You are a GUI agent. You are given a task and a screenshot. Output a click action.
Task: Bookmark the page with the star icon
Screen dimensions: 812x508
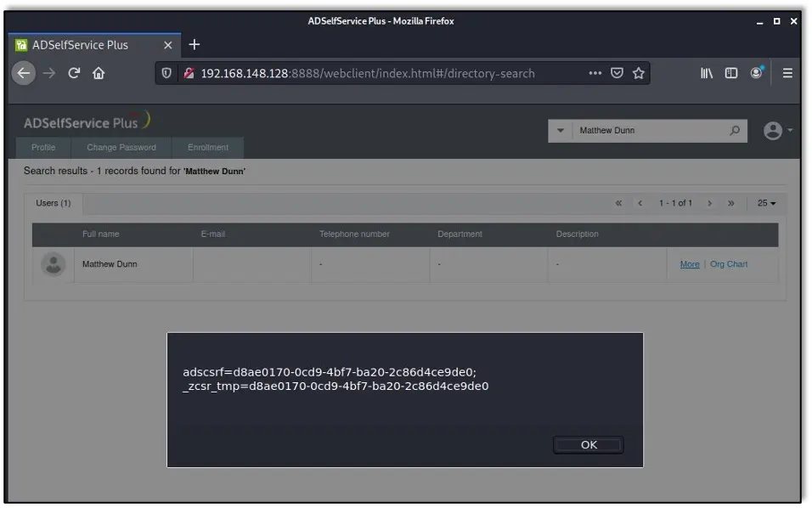(638, 73)
